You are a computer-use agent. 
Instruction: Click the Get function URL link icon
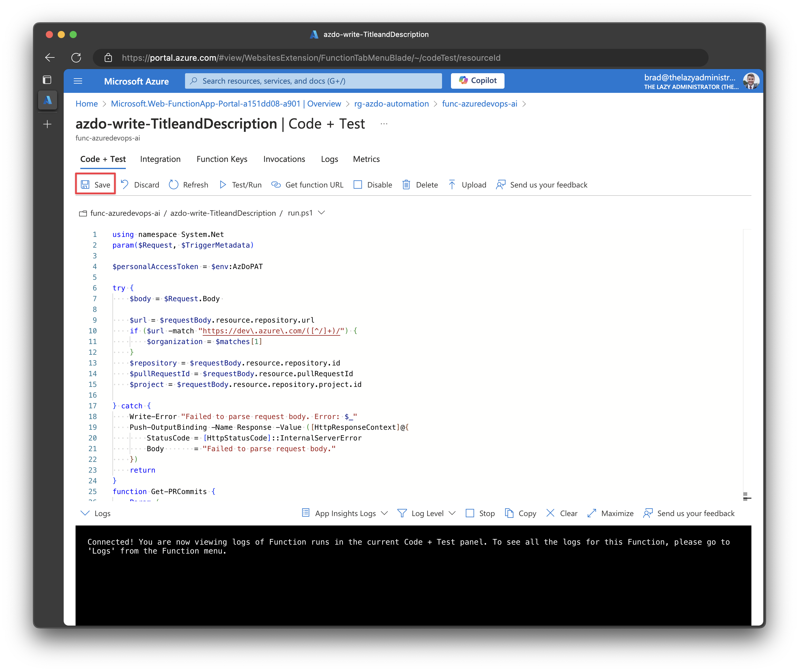coord(276,185)
